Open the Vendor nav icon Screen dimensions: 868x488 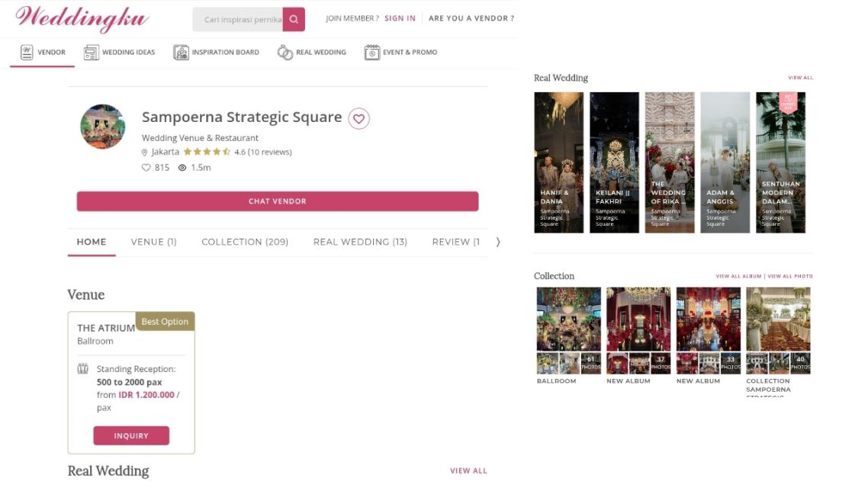point(27,52)
